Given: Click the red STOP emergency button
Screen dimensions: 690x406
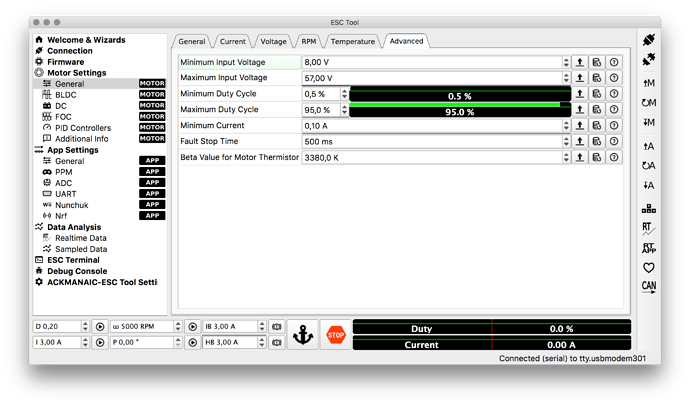Looking at the screenshot, I should 336,335.
